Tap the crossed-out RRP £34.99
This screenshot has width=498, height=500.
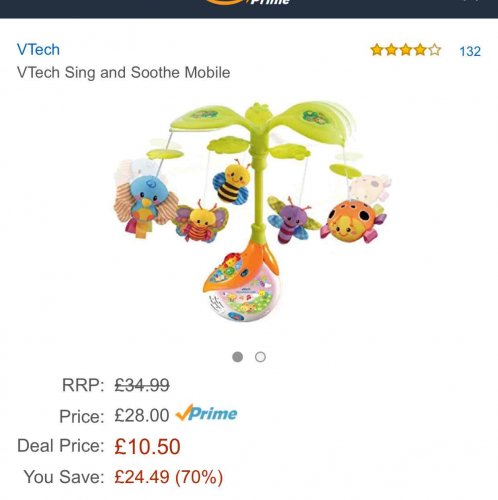(142, 385)
